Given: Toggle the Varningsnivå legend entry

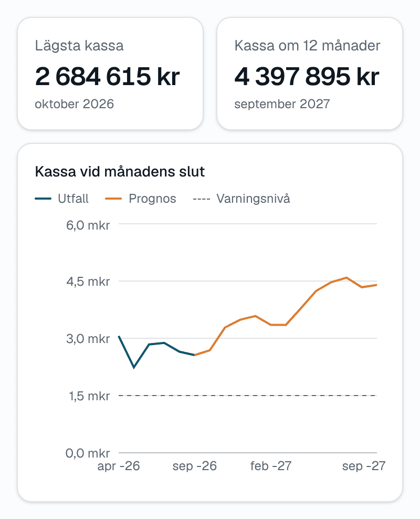Looking at the screenshot, I should (x=241, y=199).
